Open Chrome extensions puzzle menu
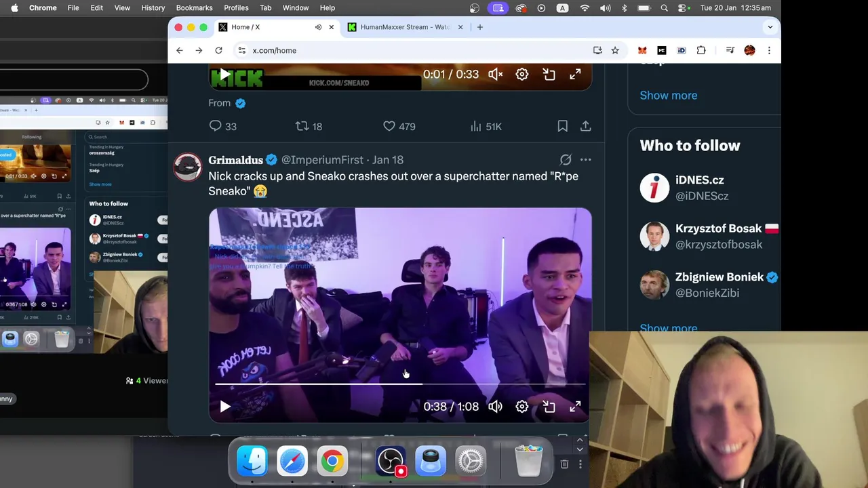The width and height of the screenshot is (868, 488). (701, 50)
